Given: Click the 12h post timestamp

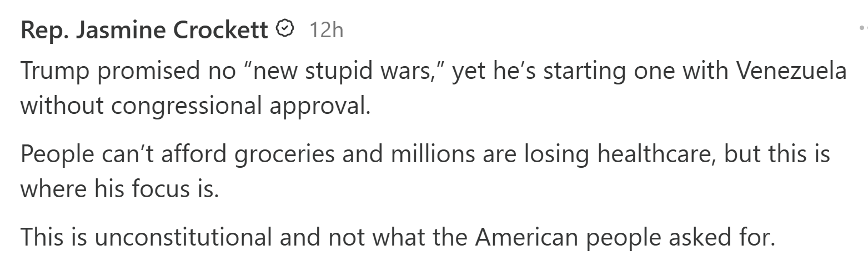Looking at the screenshot, I should click(326, 30).
